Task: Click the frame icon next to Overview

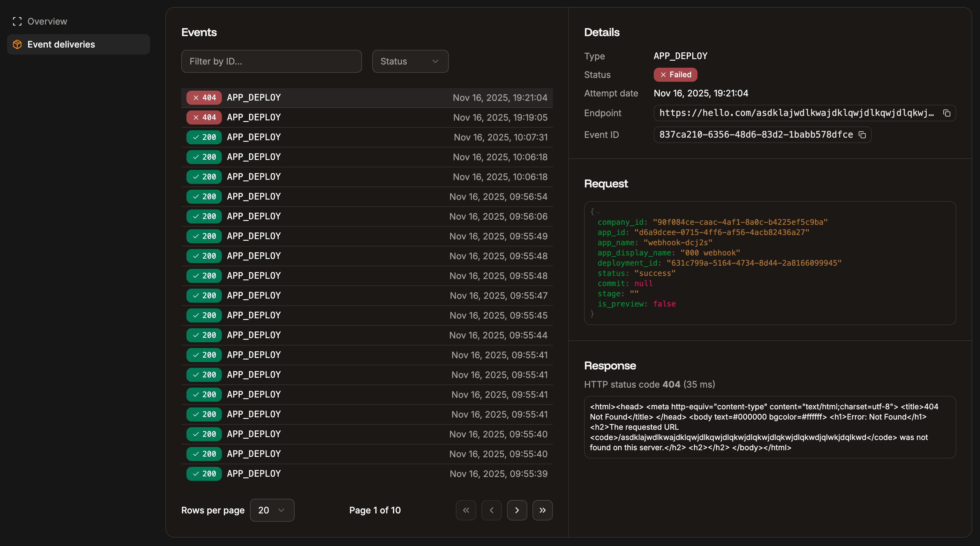Action: coord(17,21)
